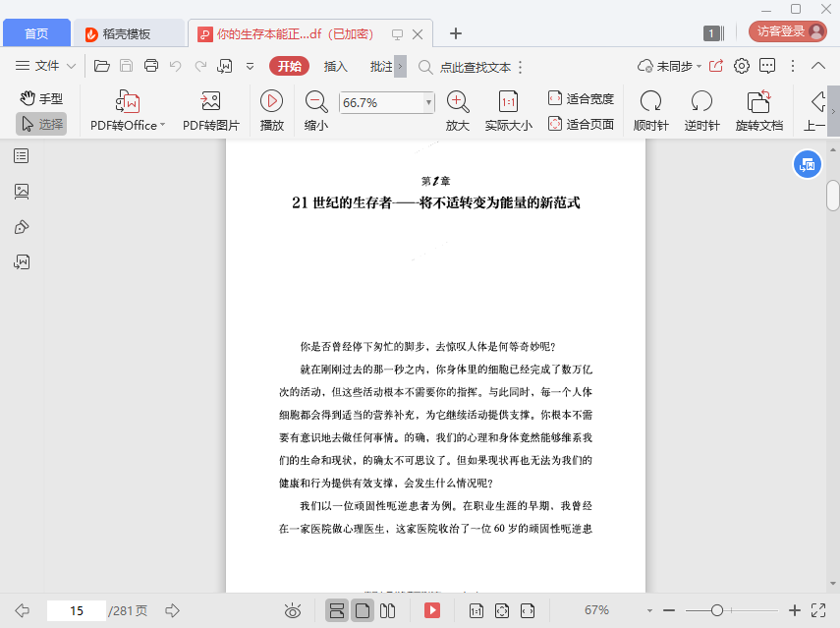Click the PDF转Office conversion icon
This screenshot has width=840, height=628.
point(128,102)
